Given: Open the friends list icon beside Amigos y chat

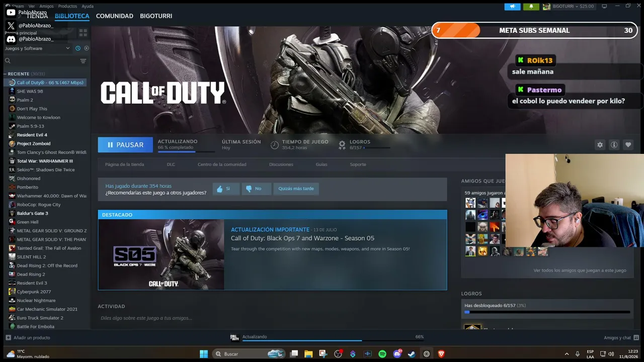Looking at the screenshot, I should pos(636,337).
